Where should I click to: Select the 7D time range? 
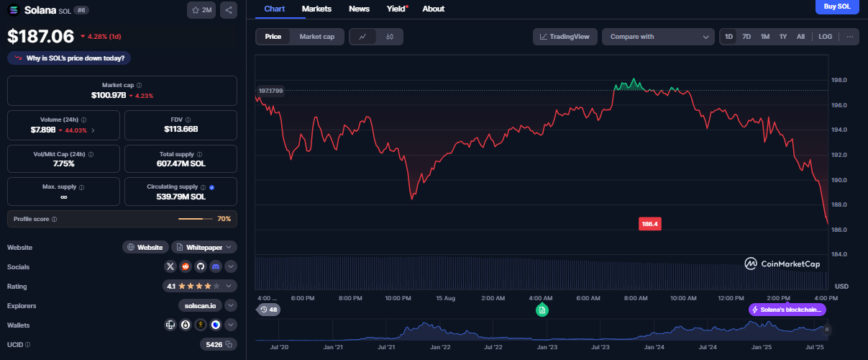point(747,37)
